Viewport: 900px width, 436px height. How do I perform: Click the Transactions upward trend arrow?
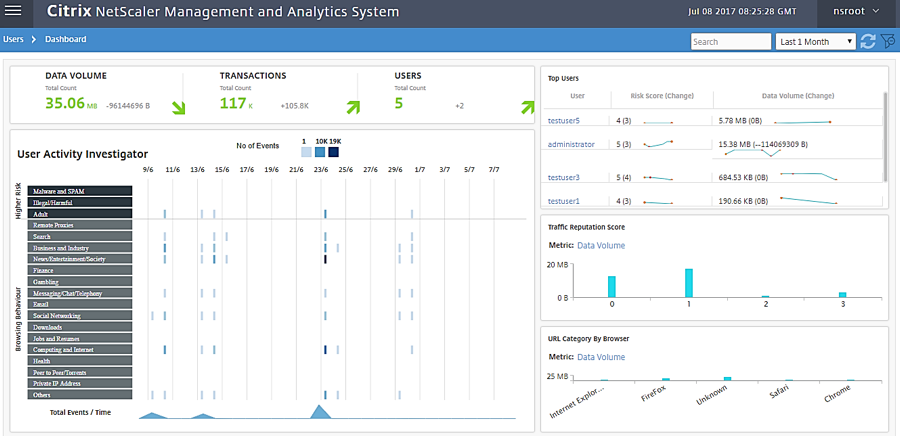(353, 108)
